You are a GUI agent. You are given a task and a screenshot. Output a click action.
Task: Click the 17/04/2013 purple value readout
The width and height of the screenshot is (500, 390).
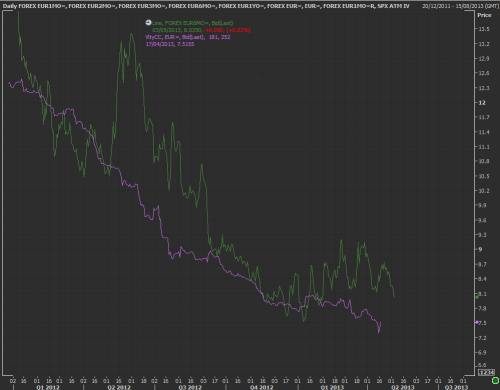point(170,44)
